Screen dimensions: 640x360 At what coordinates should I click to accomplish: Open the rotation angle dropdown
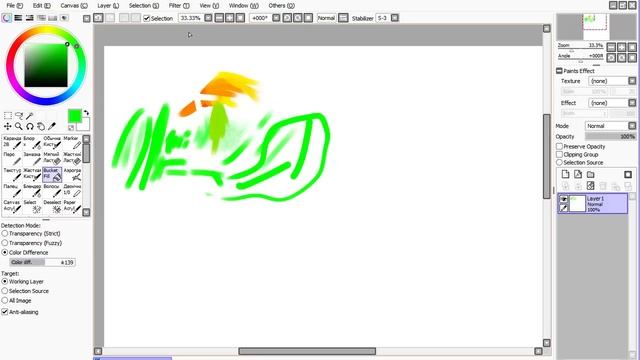pos(276,18)
